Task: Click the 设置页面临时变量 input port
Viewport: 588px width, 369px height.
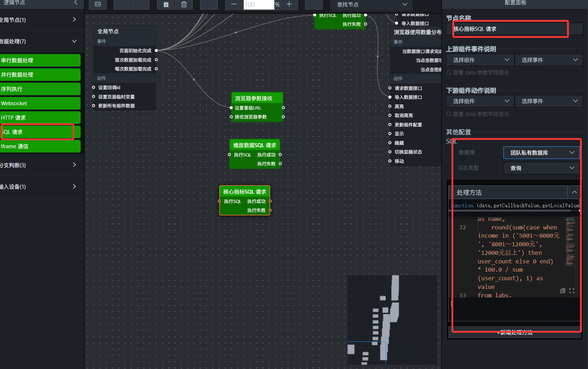Action: [94, 97]
